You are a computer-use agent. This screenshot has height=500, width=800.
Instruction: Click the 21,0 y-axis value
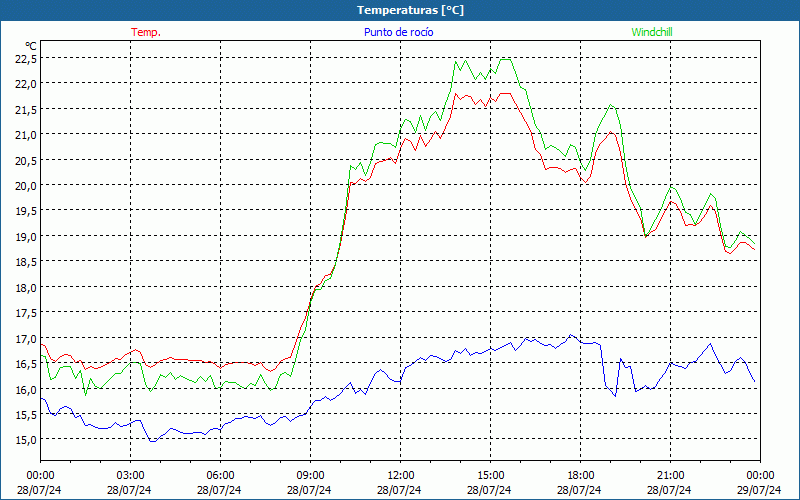coord(26,135)
